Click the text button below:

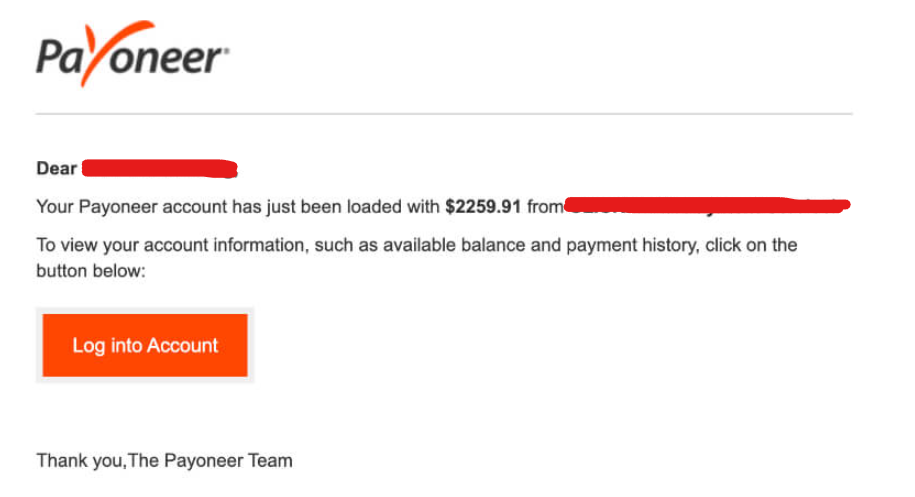point(90,271)
